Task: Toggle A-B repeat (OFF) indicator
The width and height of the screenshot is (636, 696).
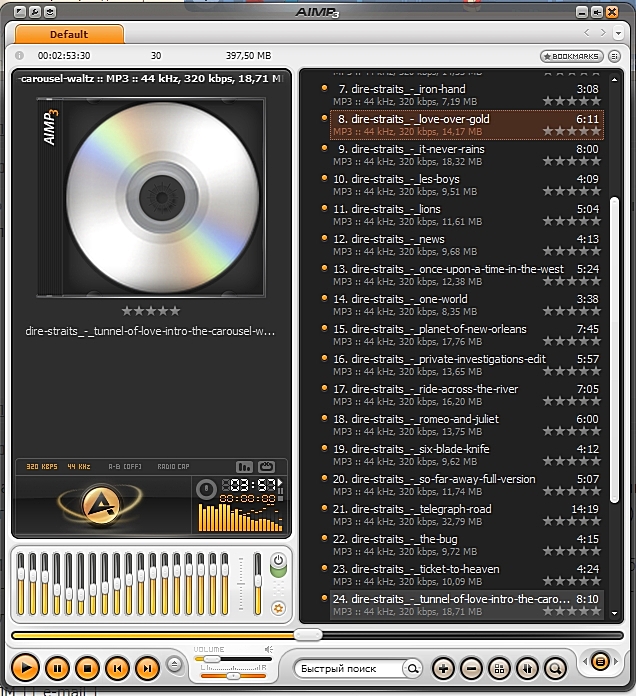Action: coord(125,467)
